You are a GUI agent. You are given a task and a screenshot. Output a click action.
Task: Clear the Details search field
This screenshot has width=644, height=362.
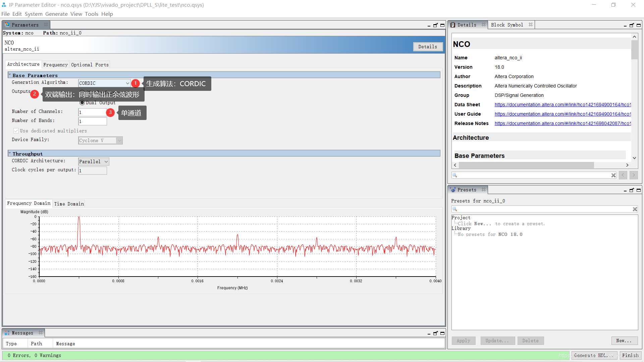[613, 175]
